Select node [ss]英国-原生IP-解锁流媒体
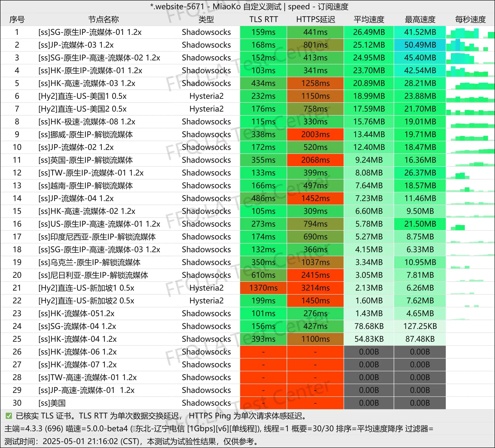The height and width of the screenshot is (448, 495). tap(85, 160)
